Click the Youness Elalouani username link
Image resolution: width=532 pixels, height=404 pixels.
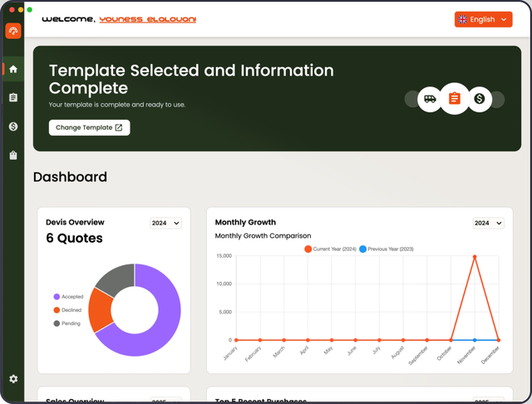click(147, 19)
